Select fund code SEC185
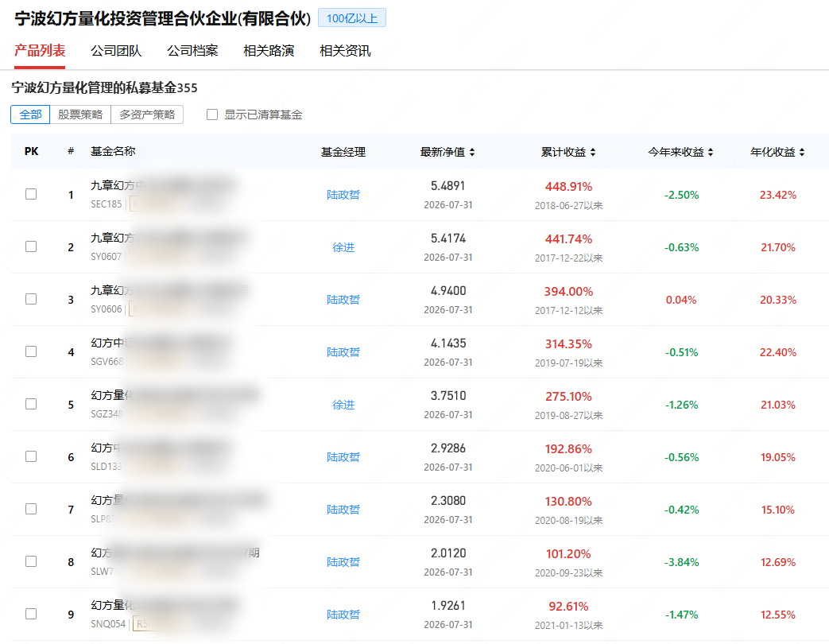The width and height of the screenshot is (829, 644). (x=107, y=204)
